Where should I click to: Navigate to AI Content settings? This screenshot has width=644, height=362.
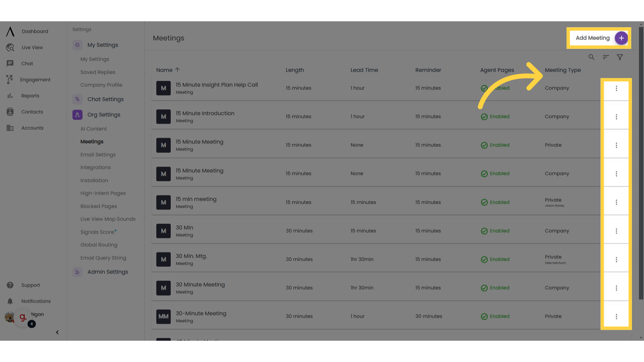[93, 129]
